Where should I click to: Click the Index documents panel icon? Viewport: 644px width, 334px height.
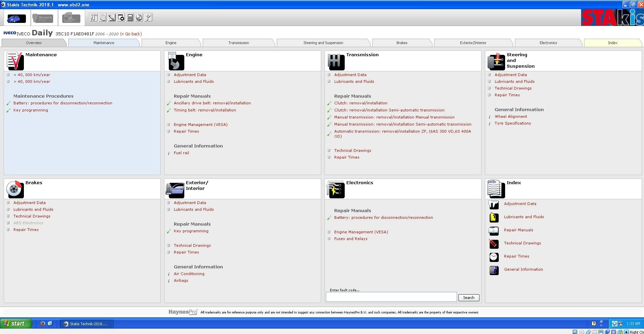496,189
